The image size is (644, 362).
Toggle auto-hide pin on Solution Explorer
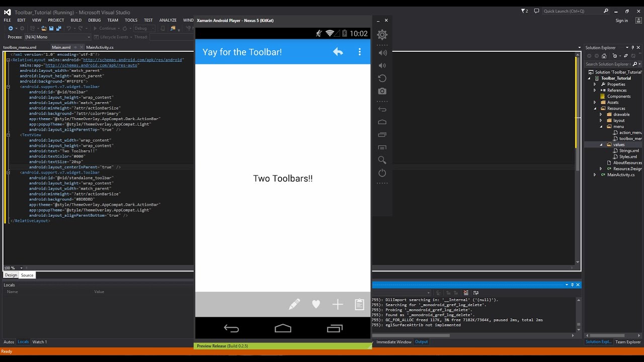click(x=633, y=47)
